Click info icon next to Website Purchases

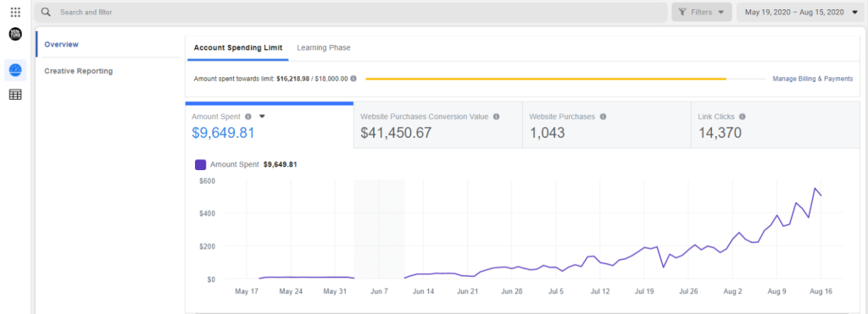603,117
